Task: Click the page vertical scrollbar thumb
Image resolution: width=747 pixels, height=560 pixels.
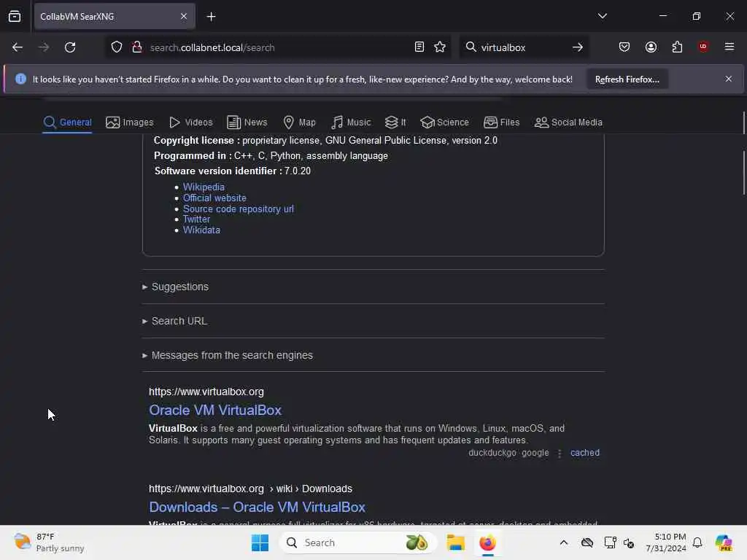Action: (x=743, y=172)
